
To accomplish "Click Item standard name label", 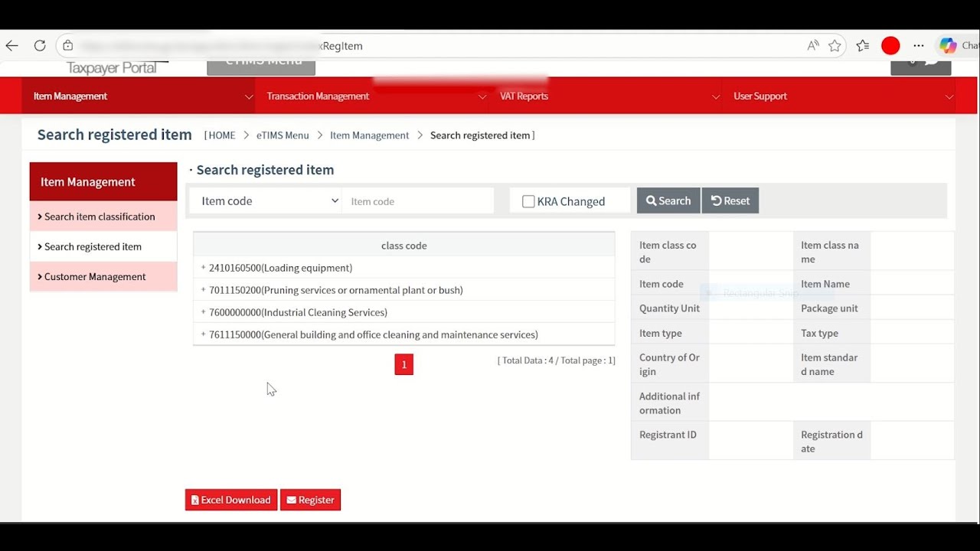I will pyautogui.click(x=829, y=364).
